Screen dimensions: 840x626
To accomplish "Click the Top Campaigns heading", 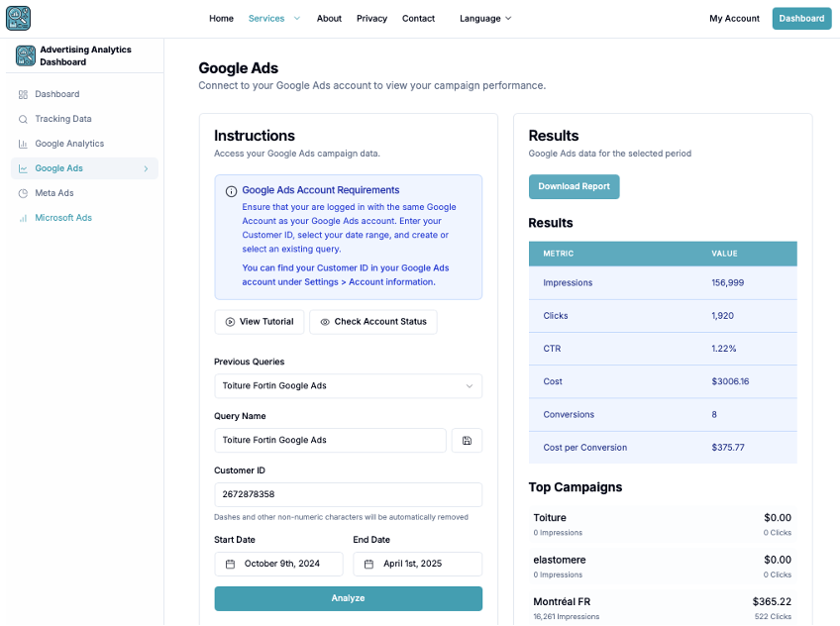I will coord(576,487).
